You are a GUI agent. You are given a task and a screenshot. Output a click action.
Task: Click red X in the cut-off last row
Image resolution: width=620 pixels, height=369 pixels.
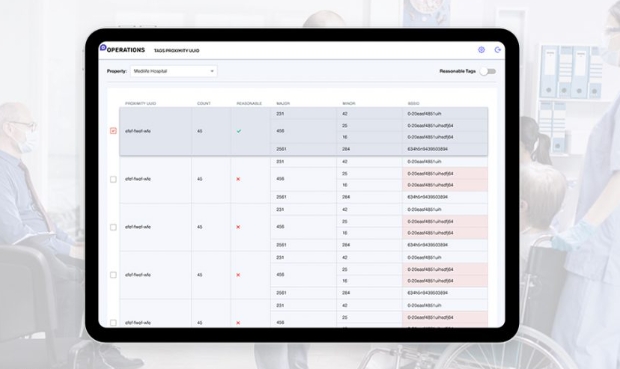[238, 323]
